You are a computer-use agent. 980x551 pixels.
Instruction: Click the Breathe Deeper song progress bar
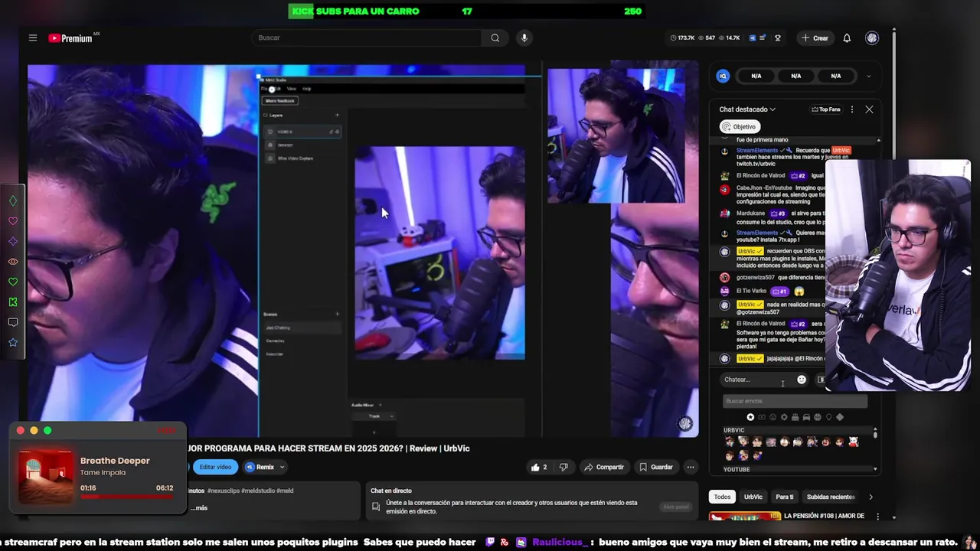point(127,497)
